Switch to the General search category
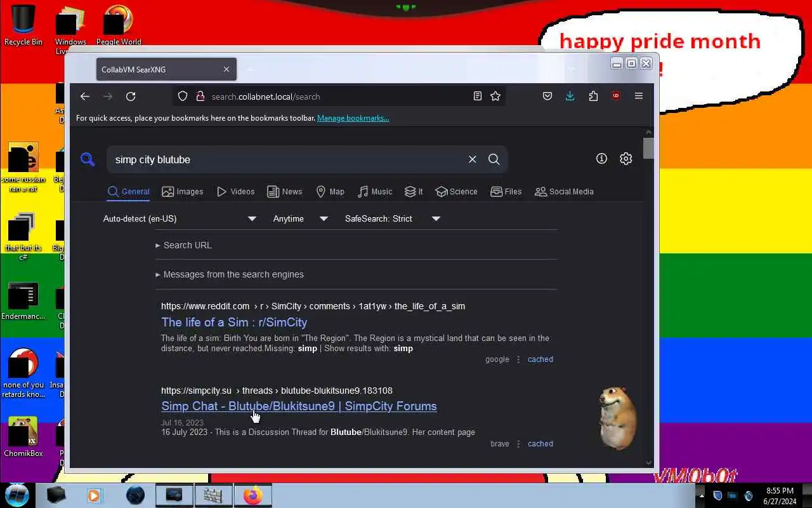The height and width of the screenshot is (508, 812). [x=129, y=192]
